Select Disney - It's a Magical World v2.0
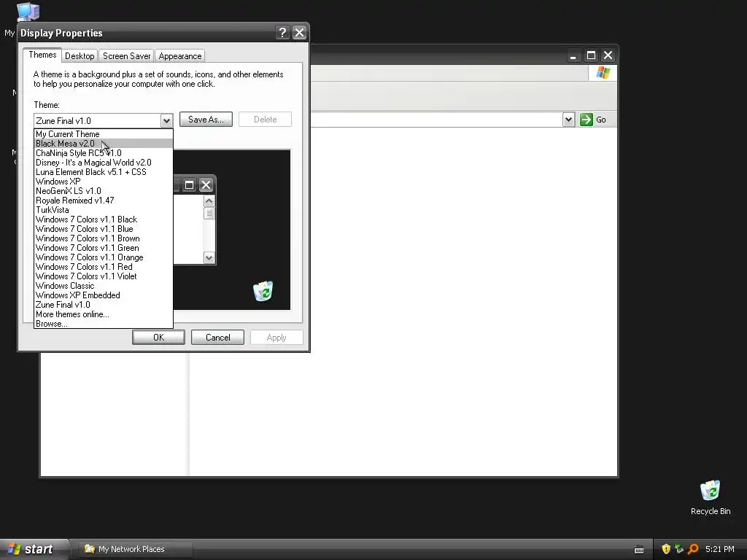 coord(104,163)
